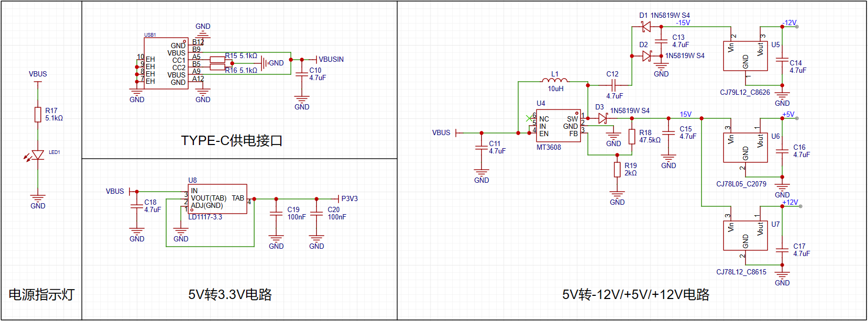868x321 pixels.
Task: Select the U7 regulator block
Action: click(x=745, y=236)
